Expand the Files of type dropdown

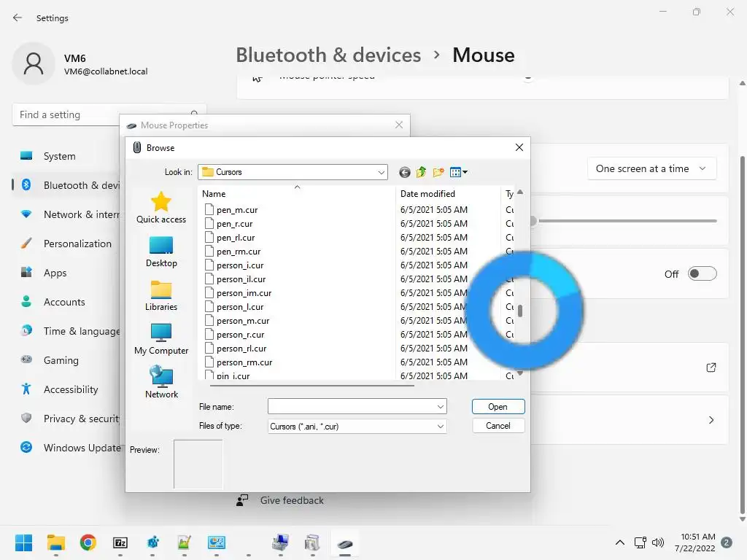point(440,426)
